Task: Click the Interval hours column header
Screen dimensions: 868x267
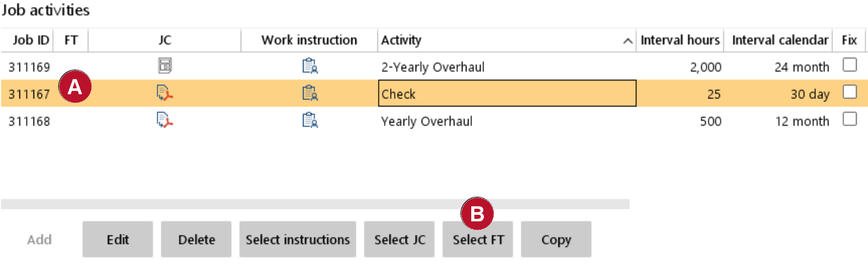Action: [x=680, y=40]
